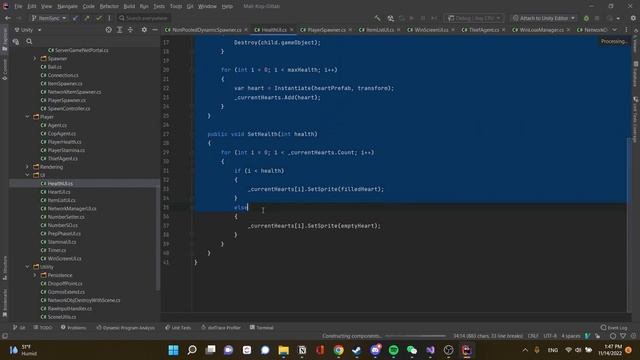Open the File menu
This screenshot has width=640, height=360.
point(18,6)
